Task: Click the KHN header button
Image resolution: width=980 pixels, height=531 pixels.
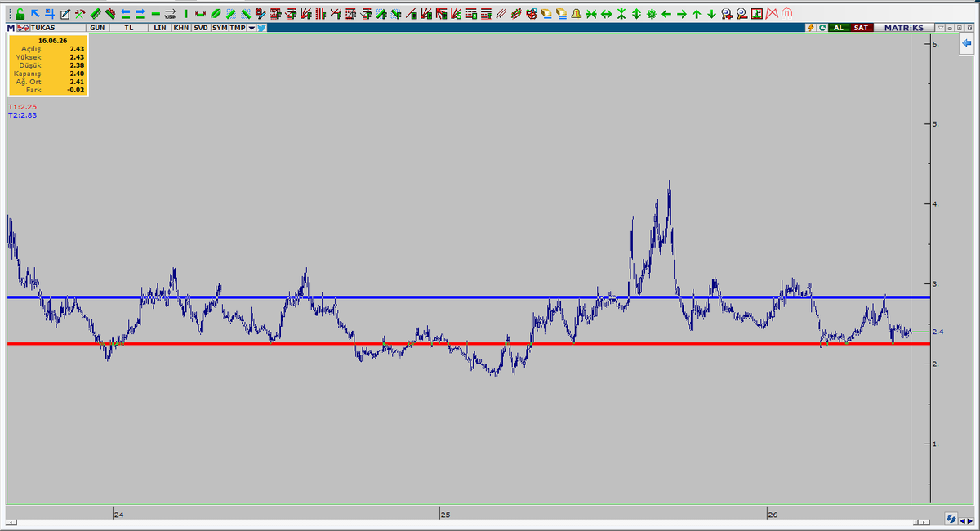Action: click(x=181, y=28)
